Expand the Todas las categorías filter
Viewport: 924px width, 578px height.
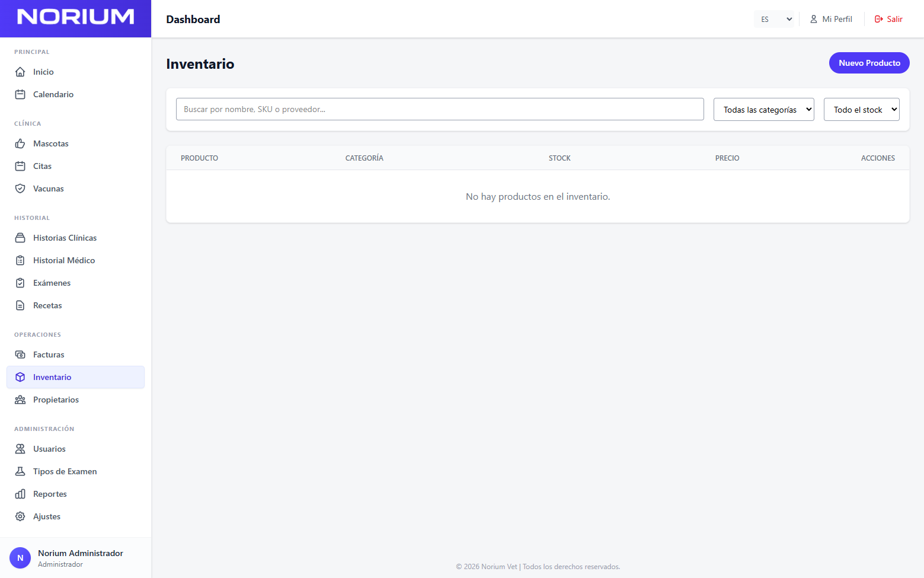pos(763,110)
